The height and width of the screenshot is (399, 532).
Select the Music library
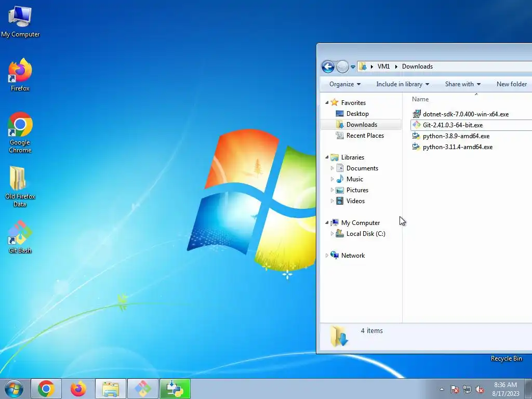354,179
